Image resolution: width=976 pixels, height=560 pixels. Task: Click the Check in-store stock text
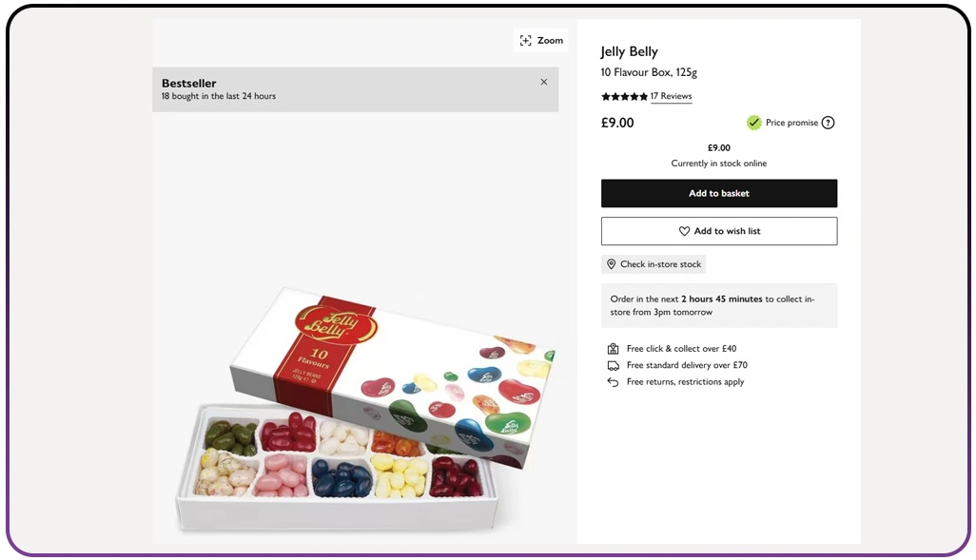(660, 264)
